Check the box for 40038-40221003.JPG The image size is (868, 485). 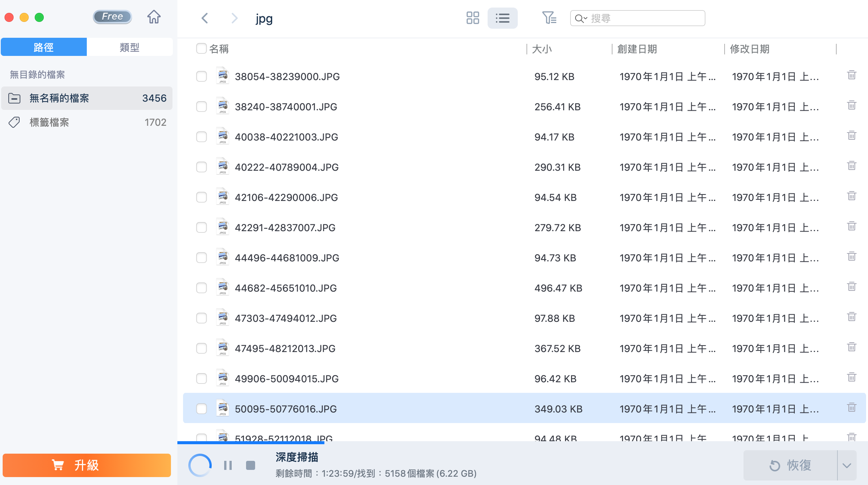pyautogui.click(x=202, y=137)
